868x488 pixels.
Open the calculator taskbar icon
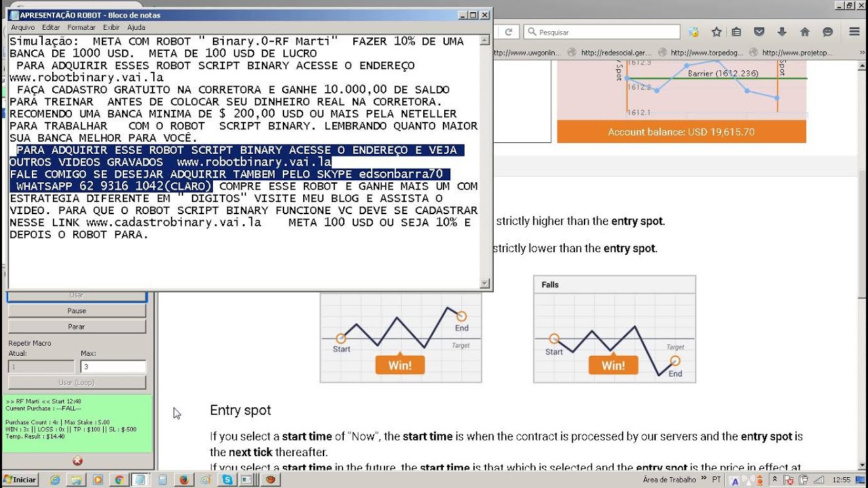coord(163,479)
